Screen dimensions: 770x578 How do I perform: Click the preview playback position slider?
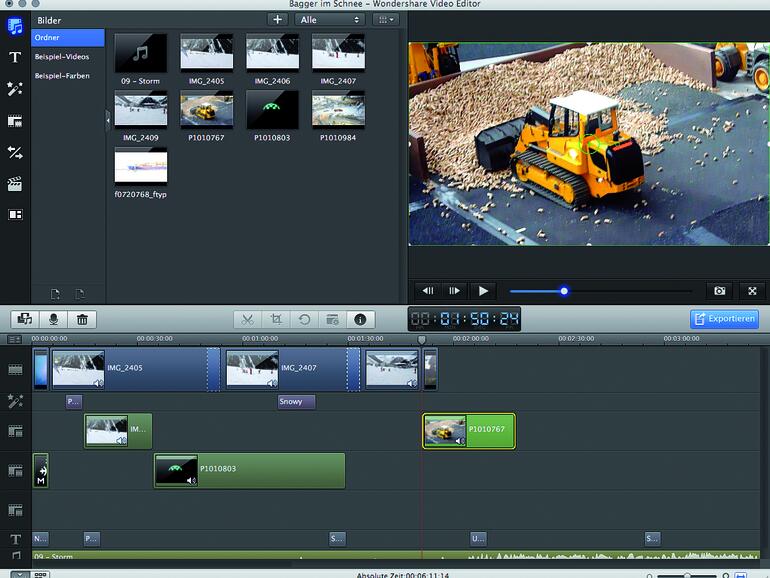[x=564, y=291]
